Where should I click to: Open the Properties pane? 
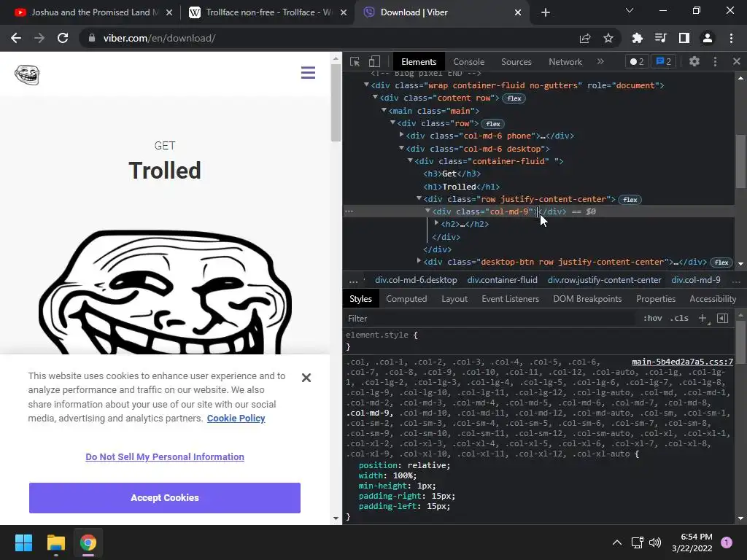(x=656, y=299)
